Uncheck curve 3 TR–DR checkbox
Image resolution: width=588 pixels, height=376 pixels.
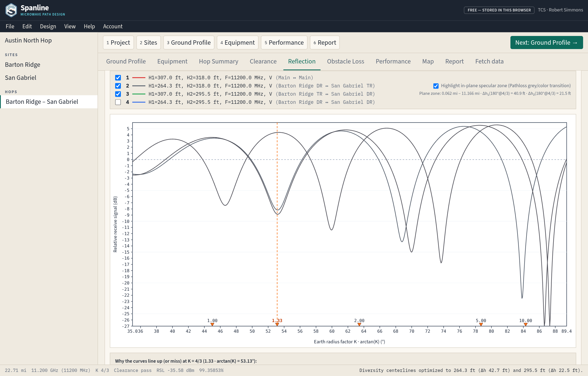point(118,94)
